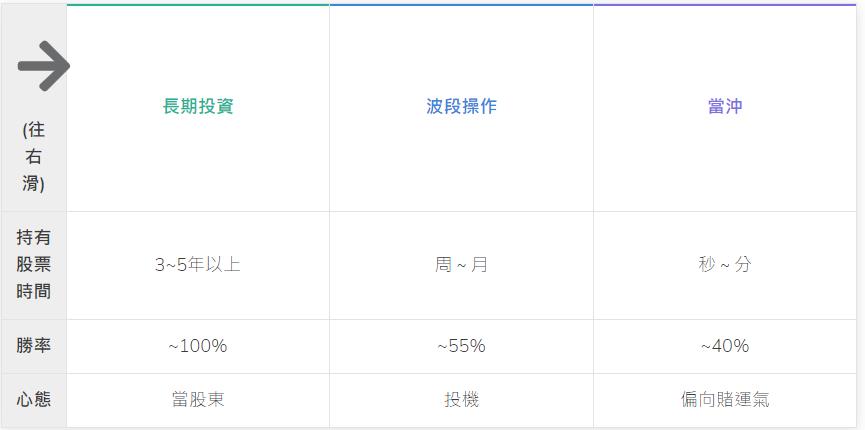Click the blue bar above 波段操作

click(x=461, y=5)
